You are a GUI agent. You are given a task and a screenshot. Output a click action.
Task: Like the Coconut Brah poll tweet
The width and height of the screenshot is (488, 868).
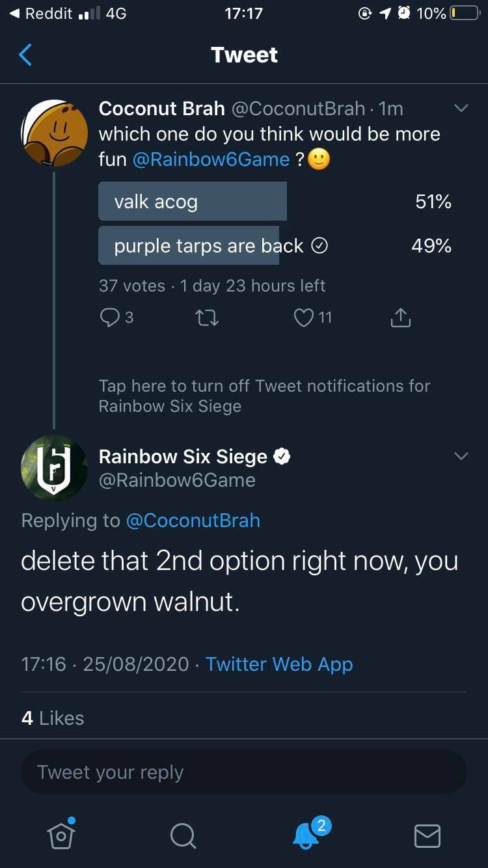coord(304,318)
